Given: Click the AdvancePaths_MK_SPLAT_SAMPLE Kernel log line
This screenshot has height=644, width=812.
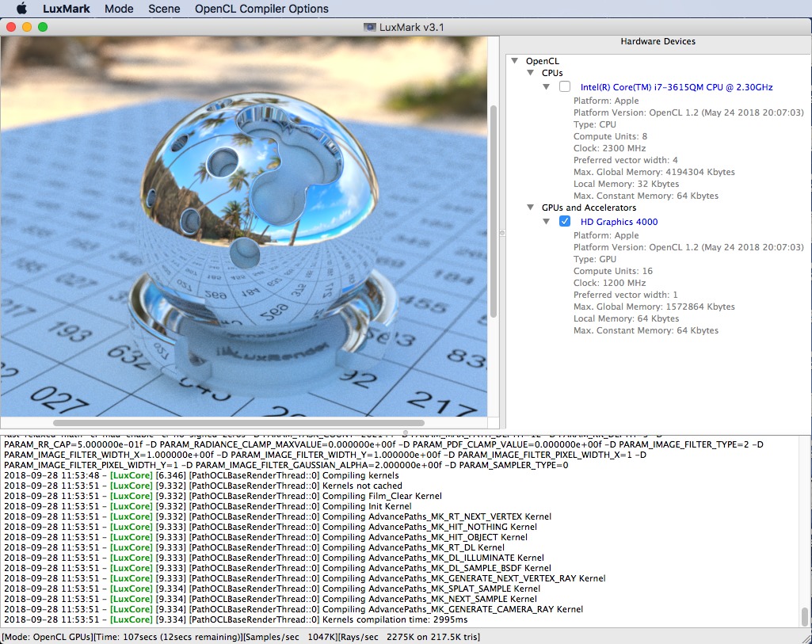Looking at the screenshot, I should 272,589.
